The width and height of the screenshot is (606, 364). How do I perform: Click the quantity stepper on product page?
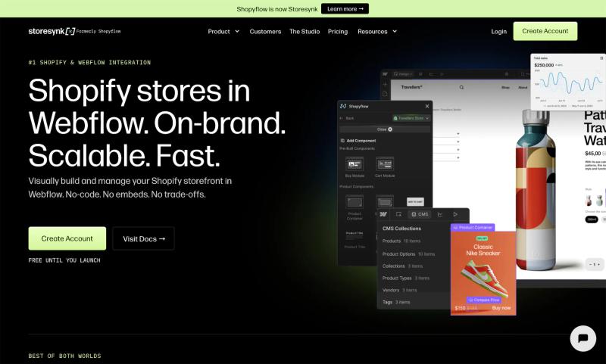click(595, 264)
